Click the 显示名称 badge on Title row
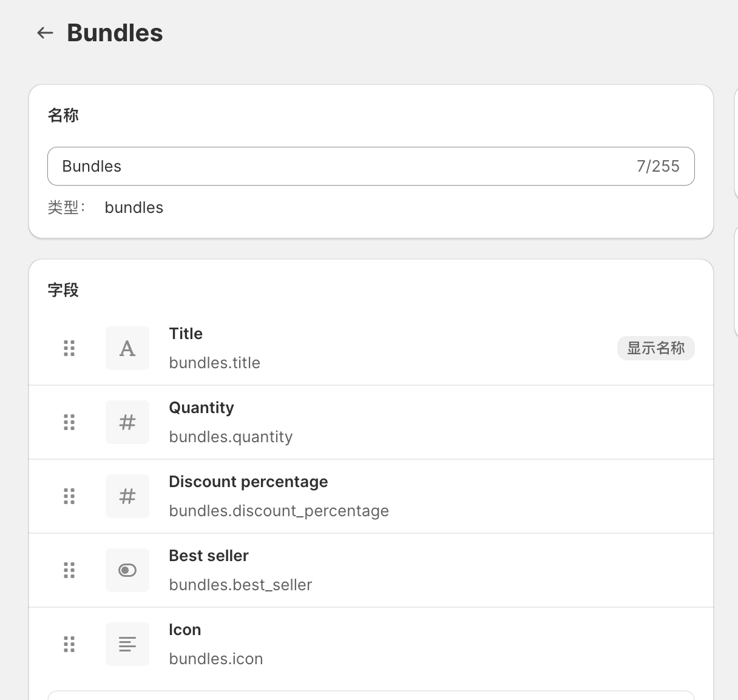 (x=655, y=348)
